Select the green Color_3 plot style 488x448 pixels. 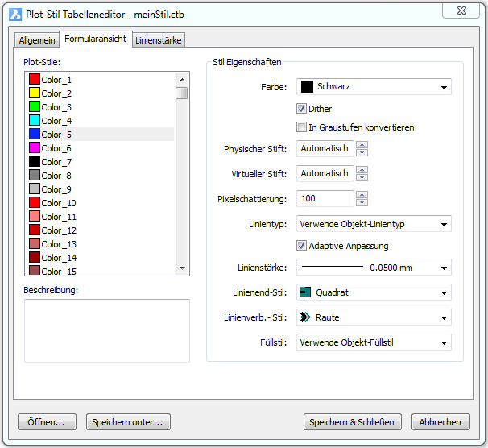pos(56,107)
